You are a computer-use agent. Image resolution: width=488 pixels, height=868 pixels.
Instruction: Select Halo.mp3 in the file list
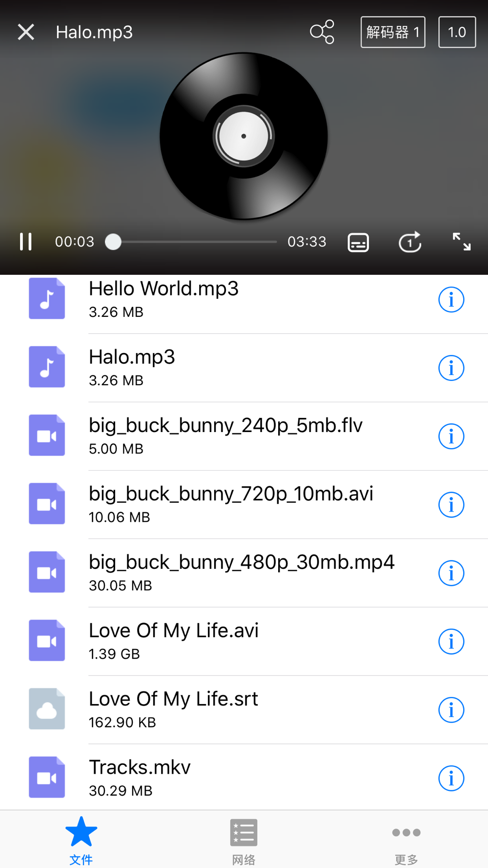(x=244, y=368)
